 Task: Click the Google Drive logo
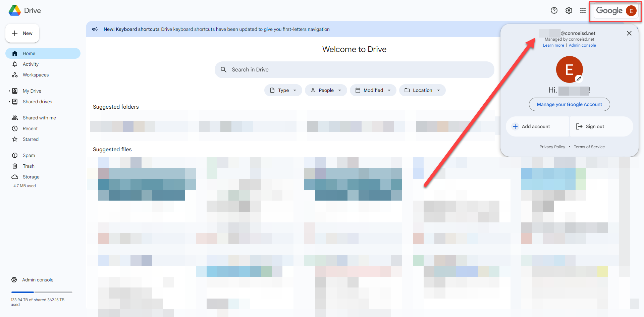tap(15, 10)
